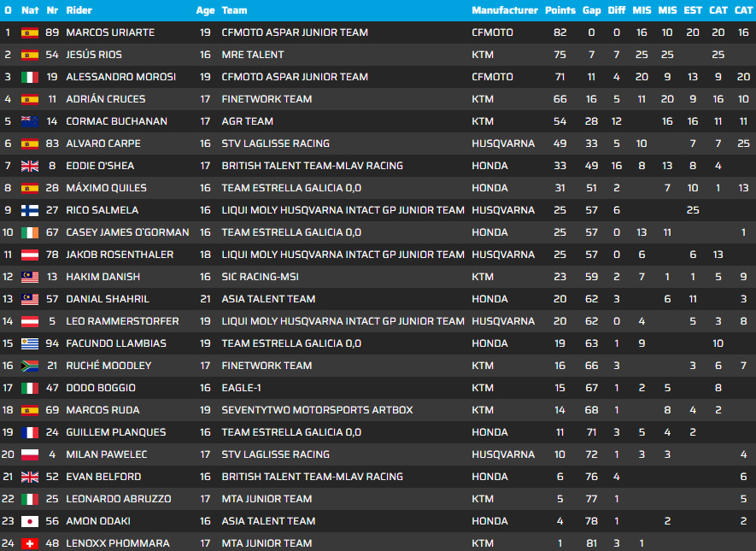Screen dimensions: 756x551
Task: Click the Polish flag next to Milan Pawelec
Action: (30, 454)
